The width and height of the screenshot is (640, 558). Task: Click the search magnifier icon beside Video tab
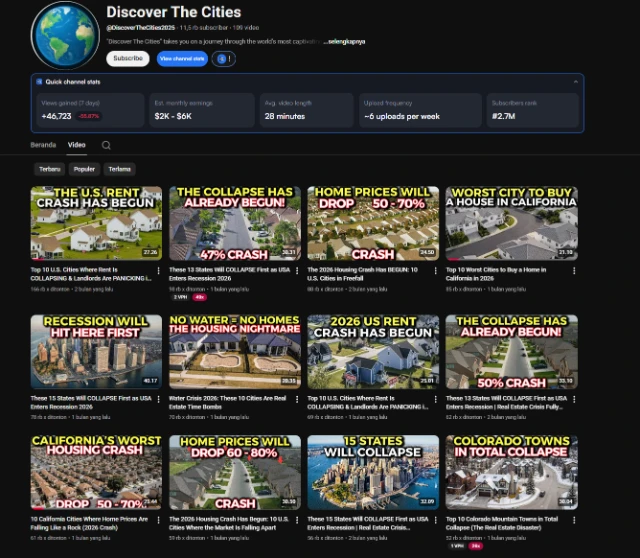(x=106, y=145)
